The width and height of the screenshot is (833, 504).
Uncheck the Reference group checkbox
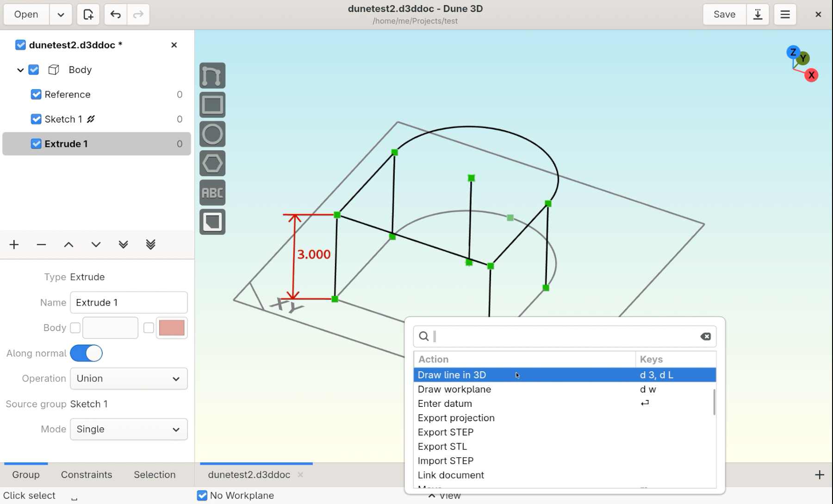[x=36, y=94]
